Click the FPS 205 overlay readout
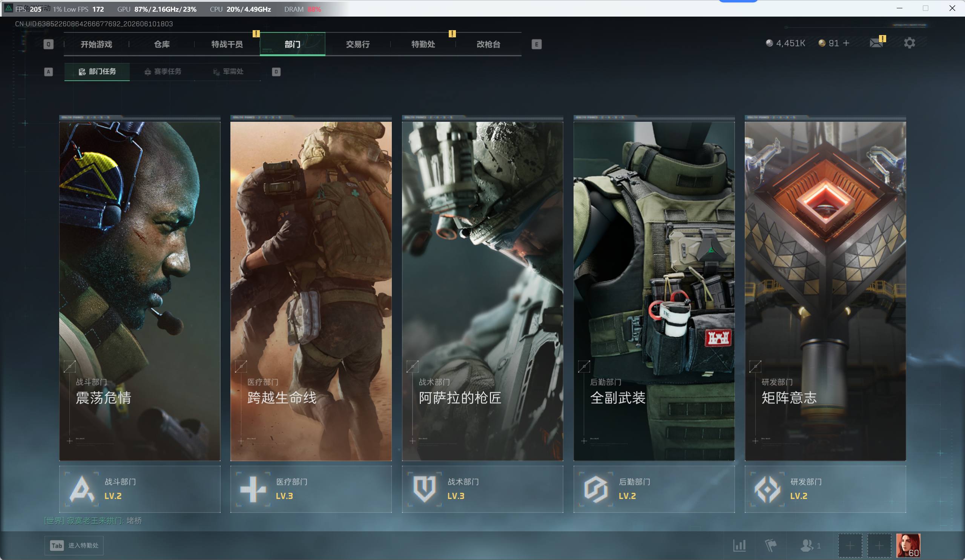This screenshot has width=965, height=560. click(29, 9)
